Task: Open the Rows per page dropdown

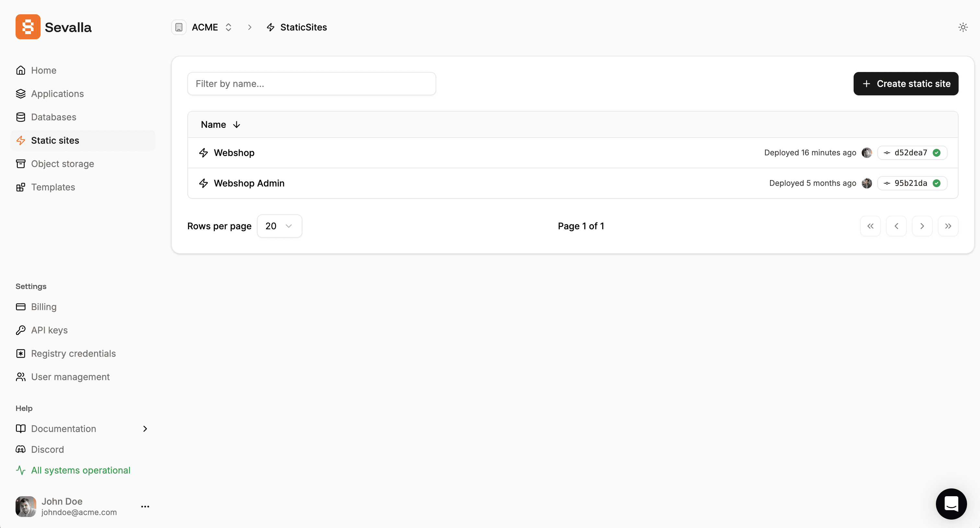Action: coord(279,226)
